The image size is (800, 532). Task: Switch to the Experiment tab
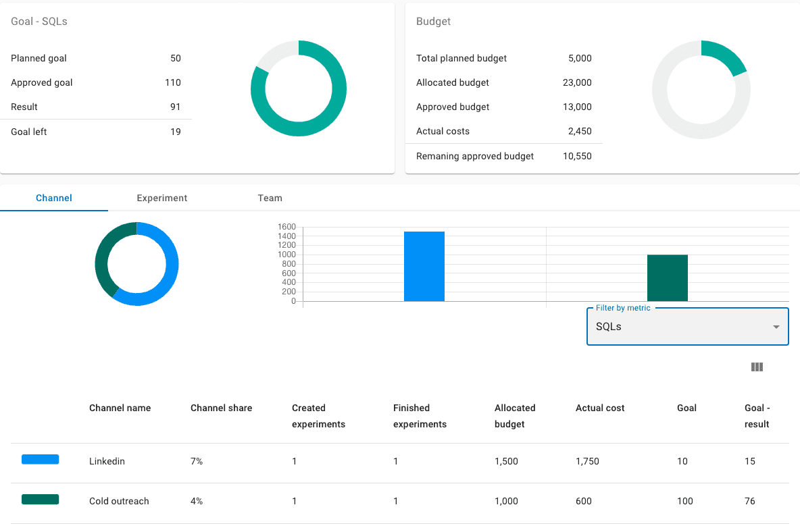coord(161,198)
